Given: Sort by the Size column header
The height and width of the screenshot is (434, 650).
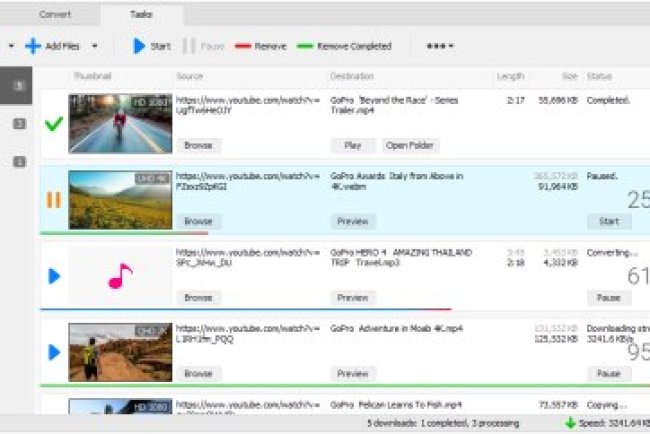Looking at the screenshot, I should (x=570, y=76).
